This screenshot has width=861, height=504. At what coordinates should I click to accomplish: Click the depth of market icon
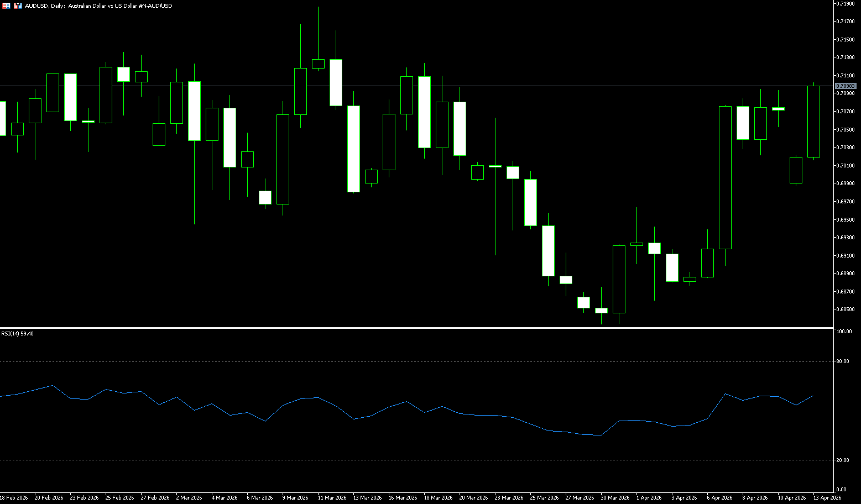[x=18, y=6]
